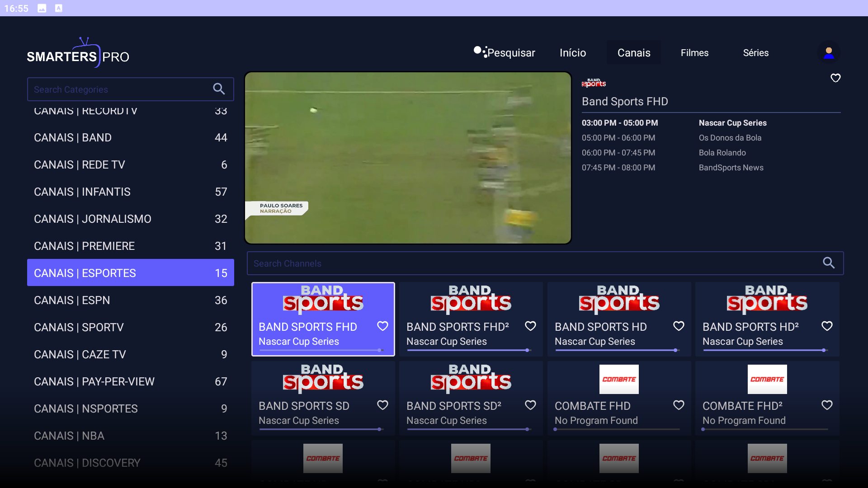The height and width of the screenshot is (488, 868).
Task: Open the image notification icon in status bar
Action: 42,8
